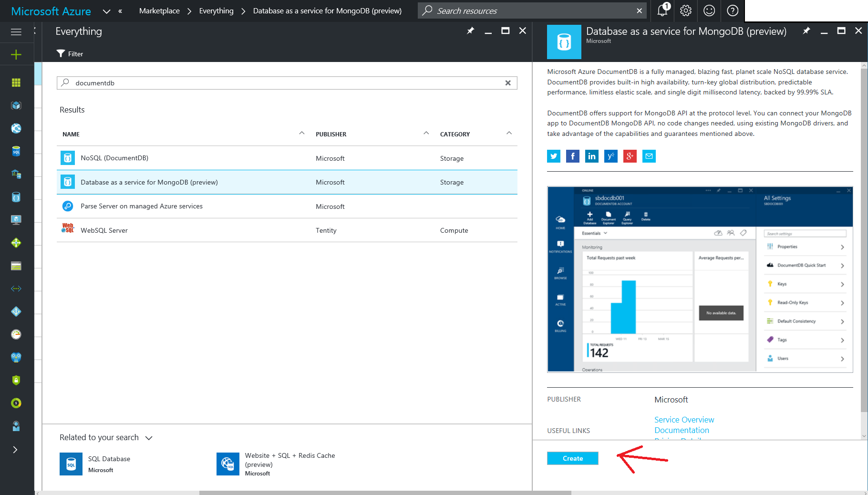Image resolution: width=868 pixels, height=495 pixels.
Task: Sort results by CATEGORY column arrow
Action: (509, 134)
